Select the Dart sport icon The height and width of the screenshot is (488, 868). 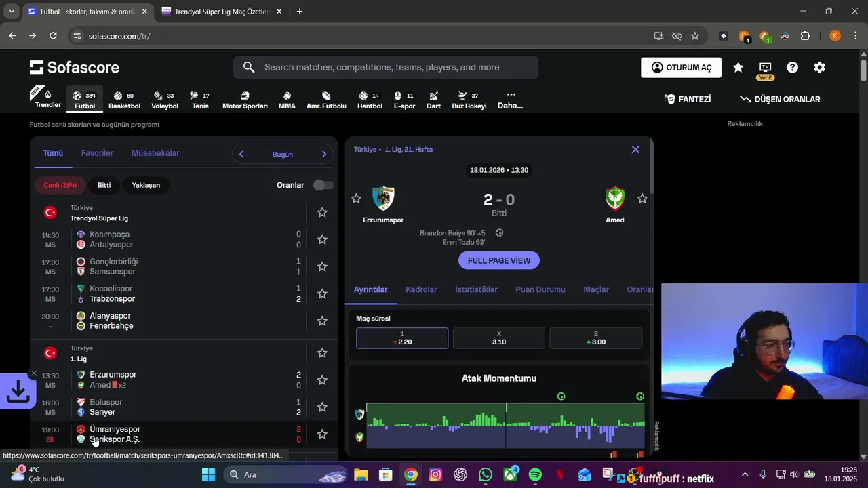click(433, 100)
